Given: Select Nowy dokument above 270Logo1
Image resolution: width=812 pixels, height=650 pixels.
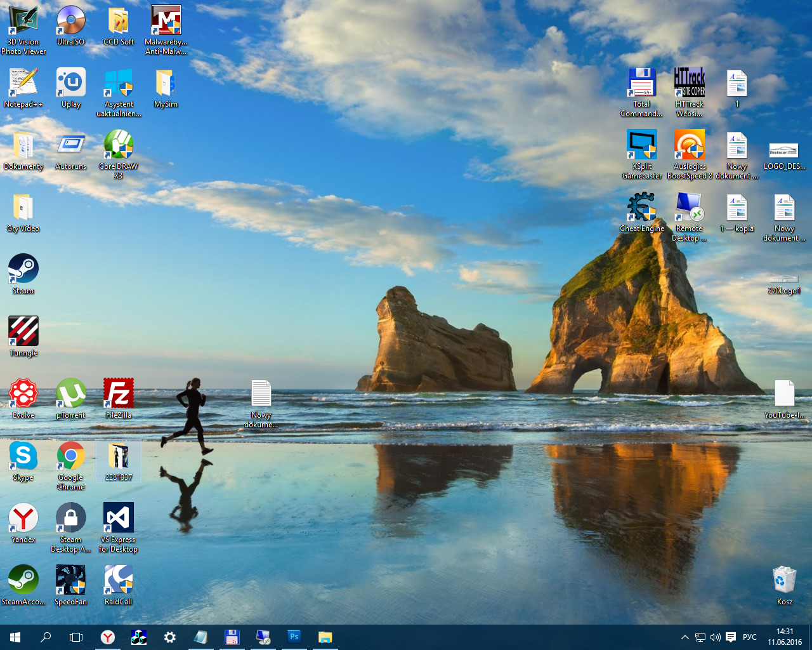Looking at the screenshot, I should pyautogui.click(x=785, y=216).
